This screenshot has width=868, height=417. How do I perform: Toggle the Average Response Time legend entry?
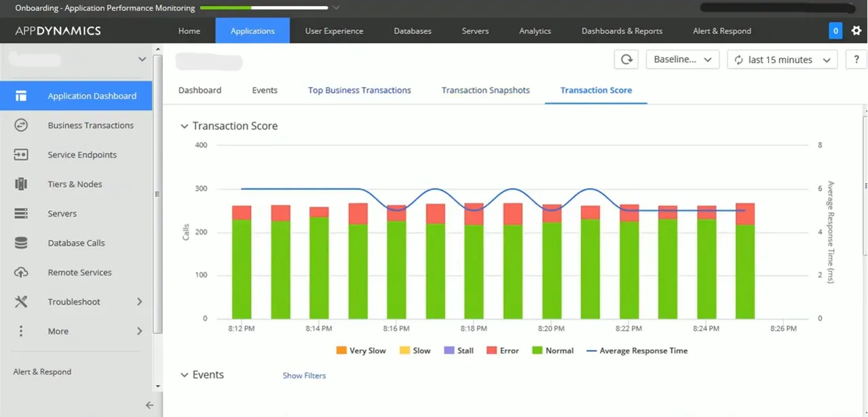pyautogui.click(x=637, y=351)
